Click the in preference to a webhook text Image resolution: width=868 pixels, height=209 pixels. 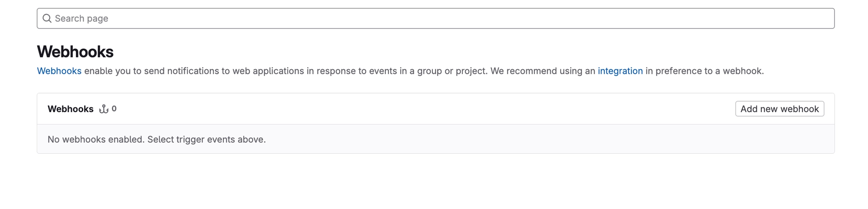tap(704, 71)
